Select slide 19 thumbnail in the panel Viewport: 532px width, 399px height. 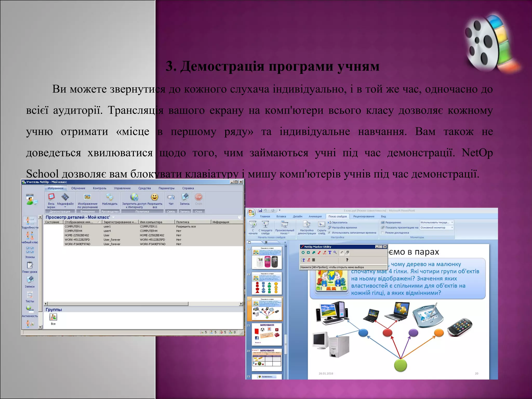coord(267,283)
